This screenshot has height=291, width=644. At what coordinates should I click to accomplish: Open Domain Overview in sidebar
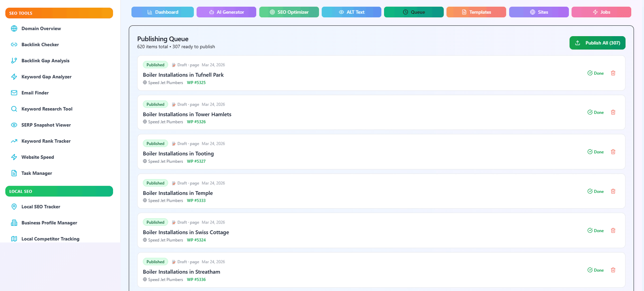point(41,29)
